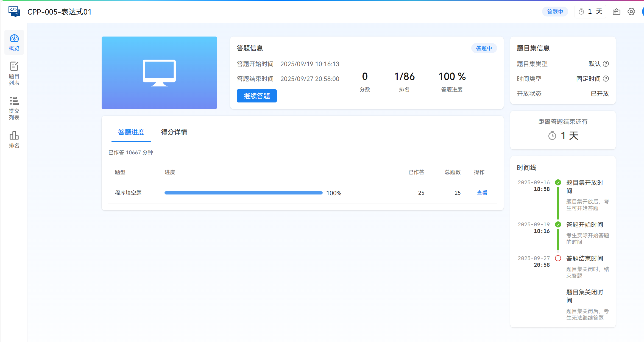644x342 pixels.
Task: Click the stopwatch timer in header
Action: click(x=590, y=12)
